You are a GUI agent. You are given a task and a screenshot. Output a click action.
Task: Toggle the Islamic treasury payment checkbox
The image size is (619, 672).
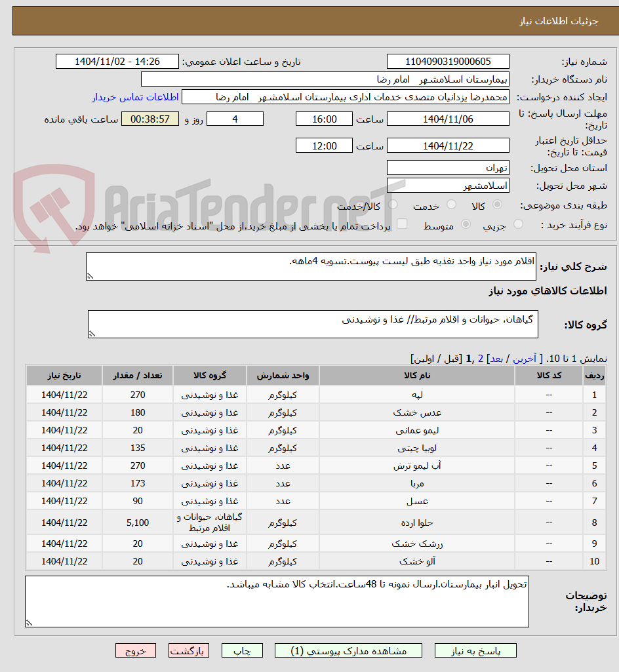402,224
